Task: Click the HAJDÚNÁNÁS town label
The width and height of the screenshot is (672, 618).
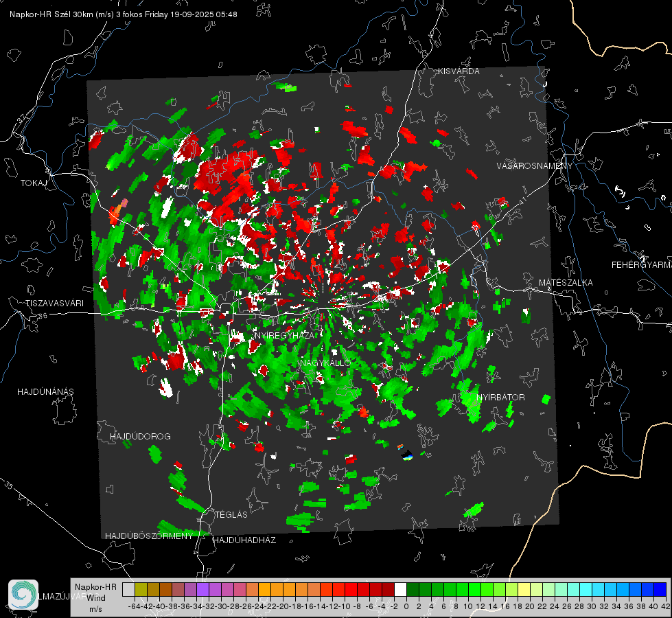Action: (x=45, y=392)
